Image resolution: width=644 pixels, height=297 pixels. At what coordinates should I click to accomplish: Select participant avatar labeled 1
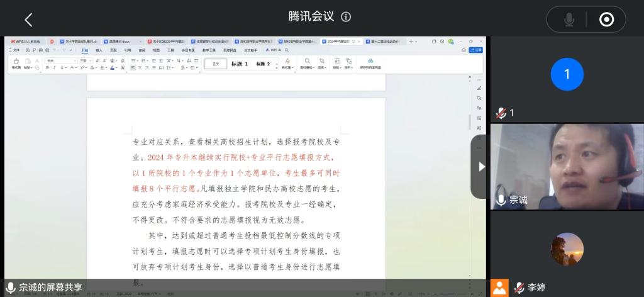[567, 74]
